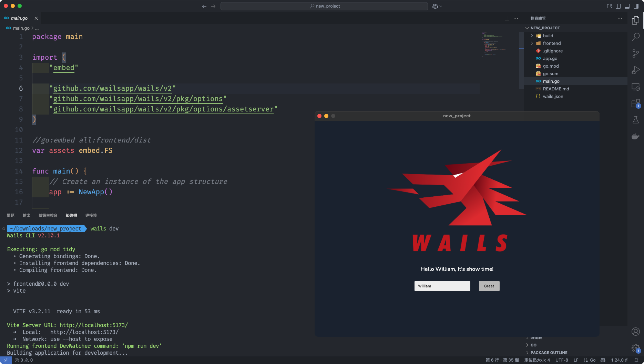This screenshot has width=644, height=364.
Task: Expand the GO section in explorer
Action: point(575,345)
